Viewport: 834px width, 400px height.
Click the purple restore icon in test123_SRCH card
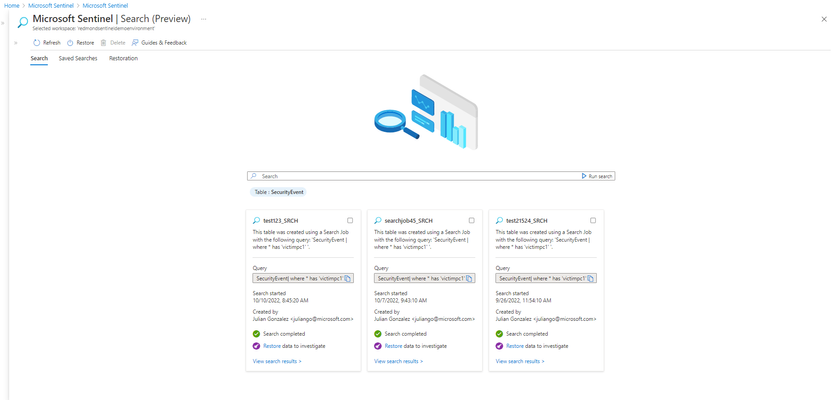(256, 346)
